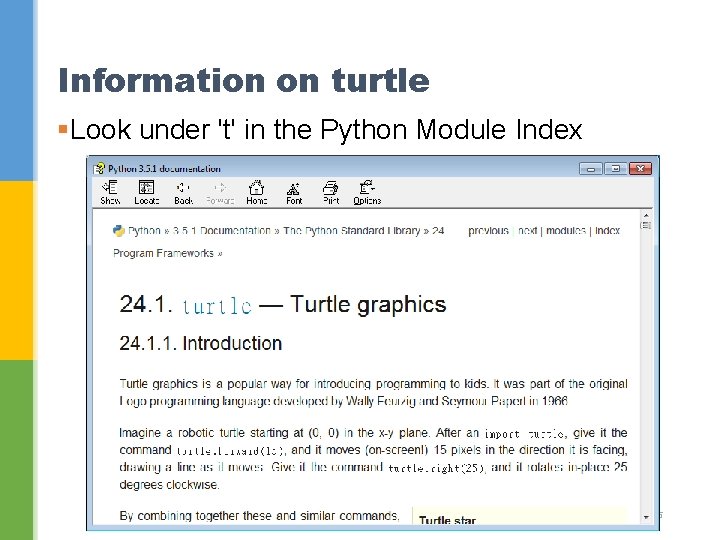
Task: Click the Python logo in breadcrumb
Action: coord(118,231)
